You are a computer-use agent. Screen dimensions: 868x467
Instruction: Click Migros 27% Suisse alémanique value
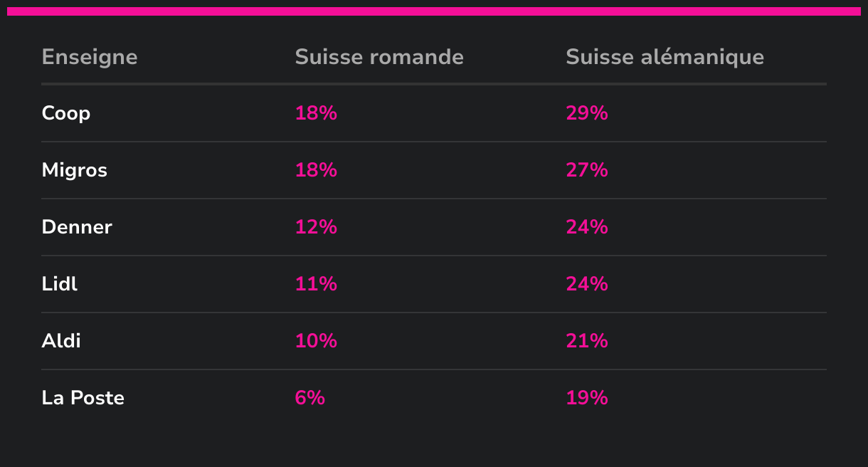(x=587, y=170)
